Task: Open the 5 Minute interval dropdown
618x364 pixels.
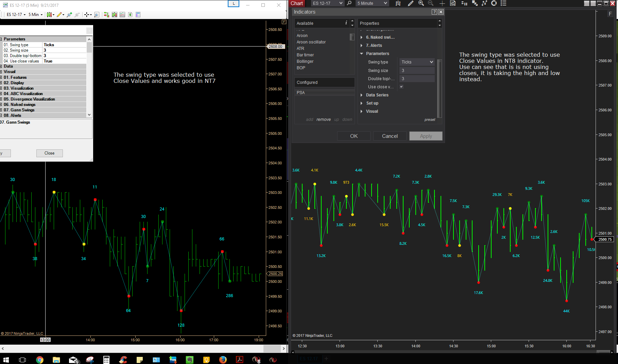Action: pyautogui.click(x=372, y=3)
